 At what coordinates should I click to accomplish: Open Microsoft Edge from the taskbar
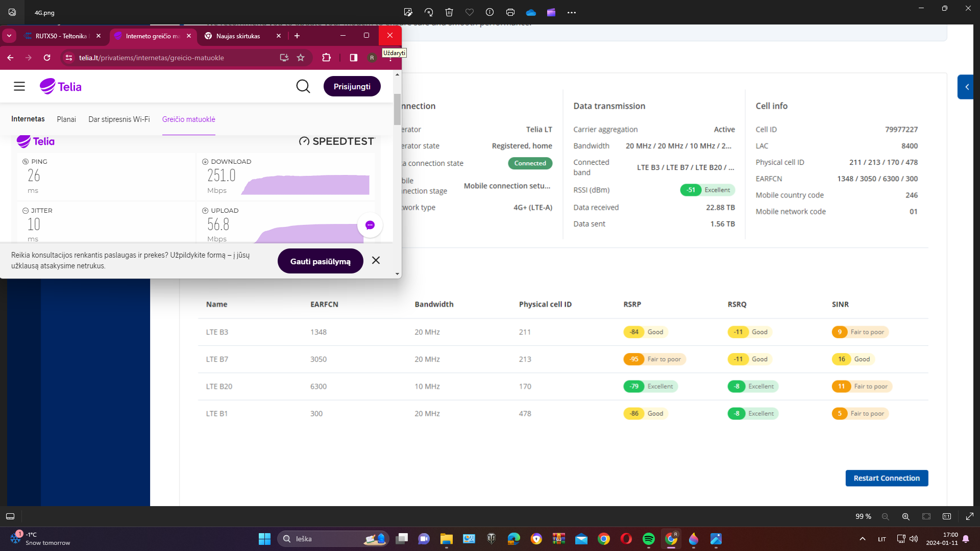point(514,539)
